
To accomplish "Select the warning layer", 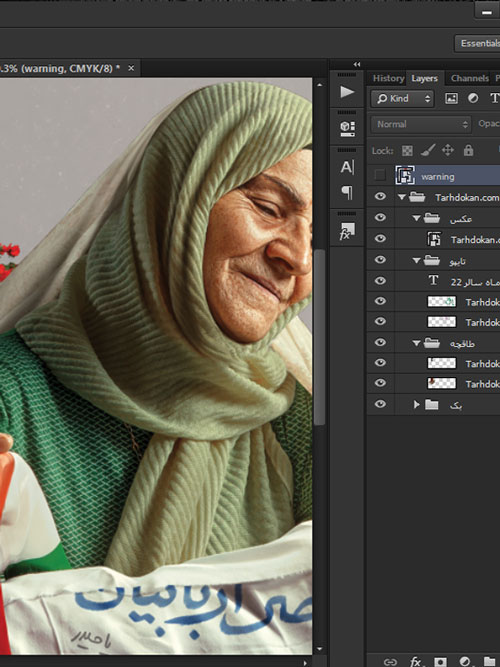I will point(433,175).
